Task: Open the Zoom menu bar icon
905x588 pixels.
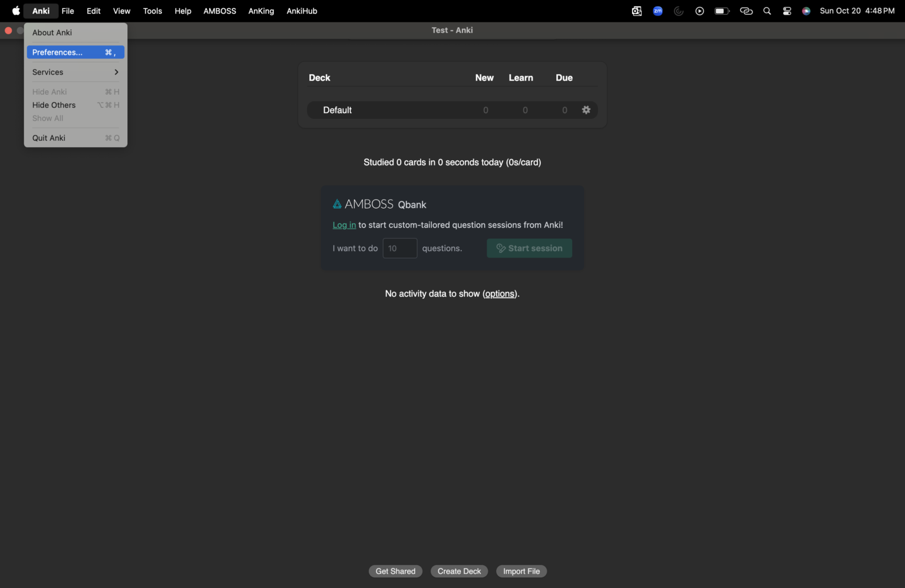Action: (658, 11)
